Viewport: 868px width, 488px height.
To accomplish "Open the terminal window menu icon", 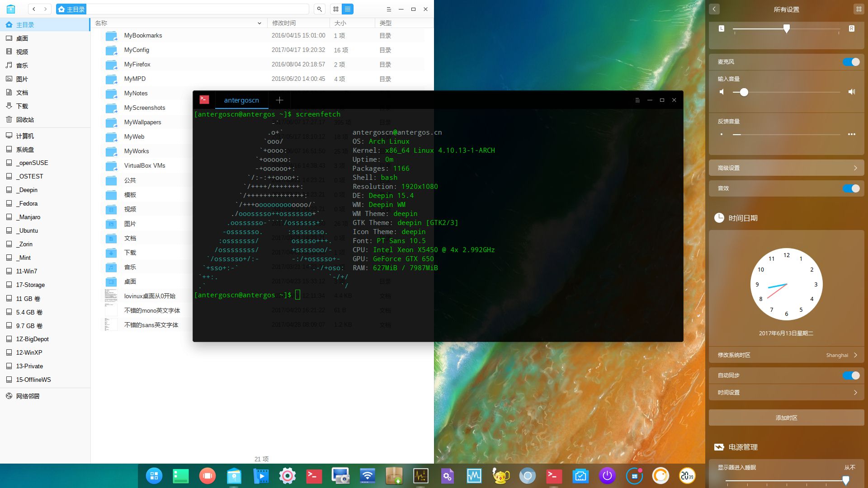I will 637,100.
